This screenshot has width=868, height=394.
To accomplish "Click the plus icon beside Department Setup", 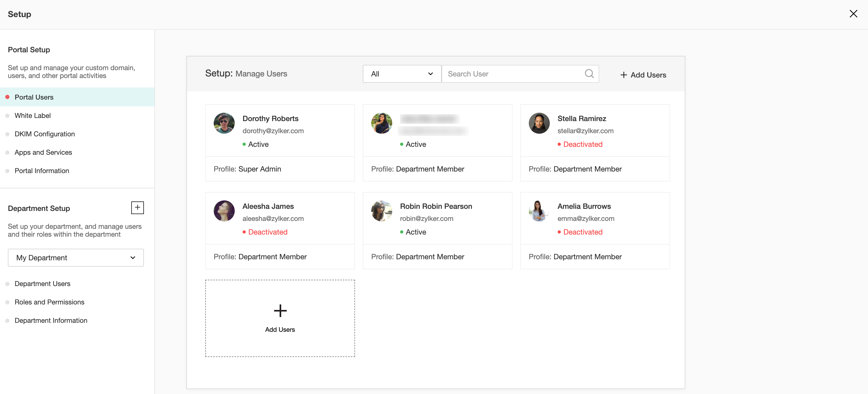I will point(138,208).
